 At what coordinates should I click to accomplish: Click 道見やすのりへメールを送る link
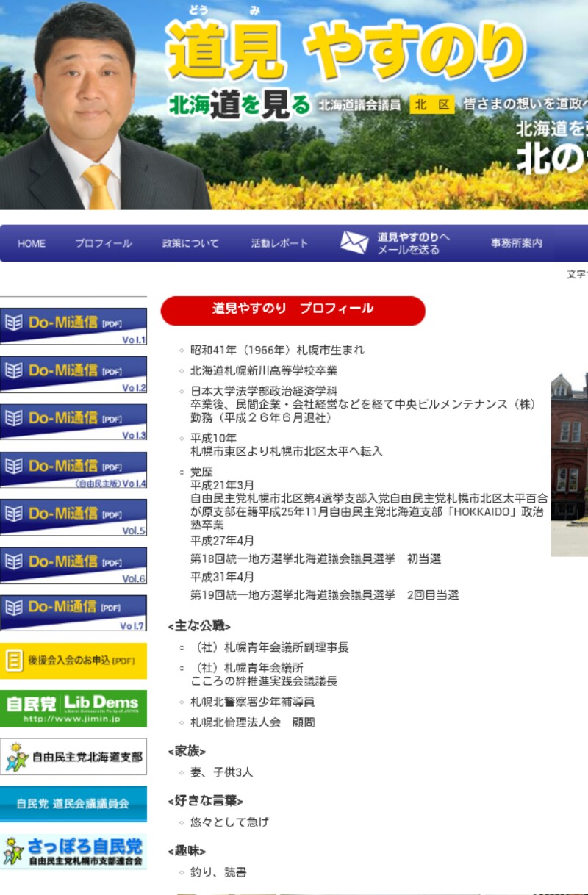coord(413,243)
